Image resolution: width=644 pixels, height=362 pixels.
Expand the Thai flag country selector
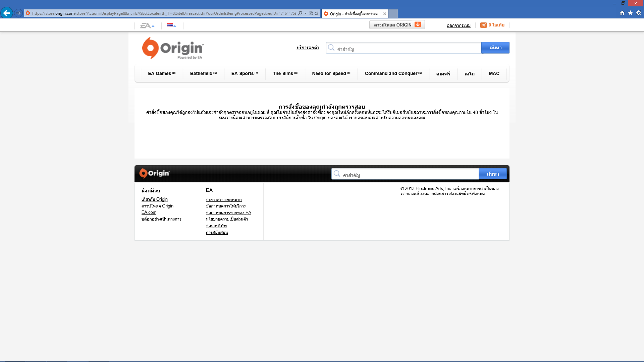coord(171,25)
